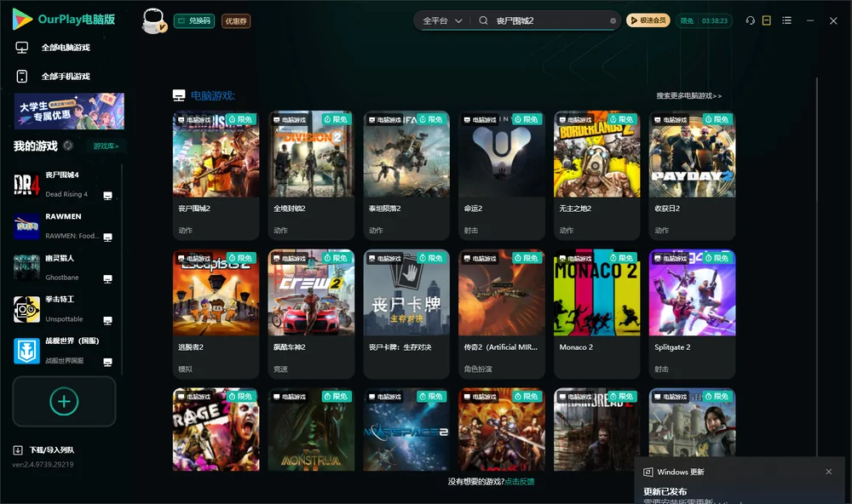
Task: Click the 大学生专属优惠 promo banner
Action: pos(69,111)
